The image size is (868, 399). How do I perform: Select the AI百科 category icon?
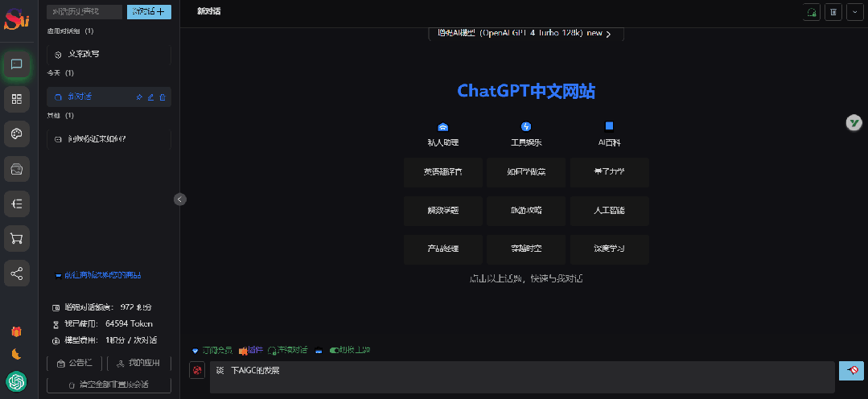point(609,125)
